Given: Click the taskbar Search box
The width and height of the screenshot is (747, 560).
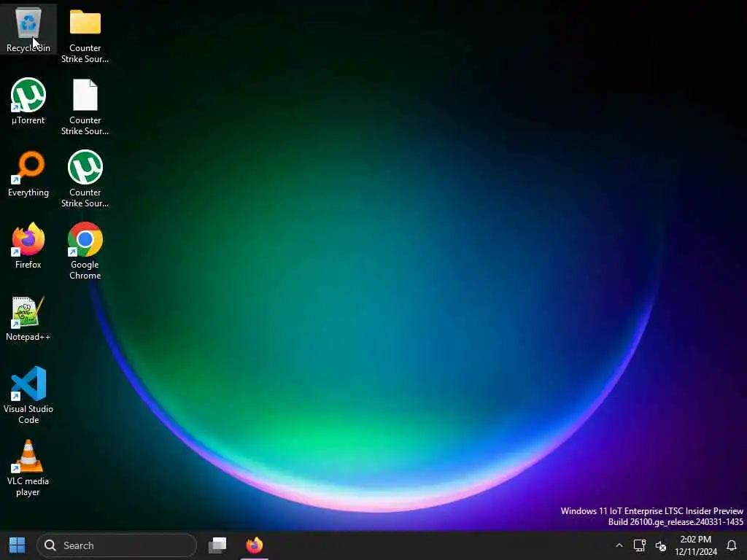Looking at the screenshot, I should coord(117,545).
